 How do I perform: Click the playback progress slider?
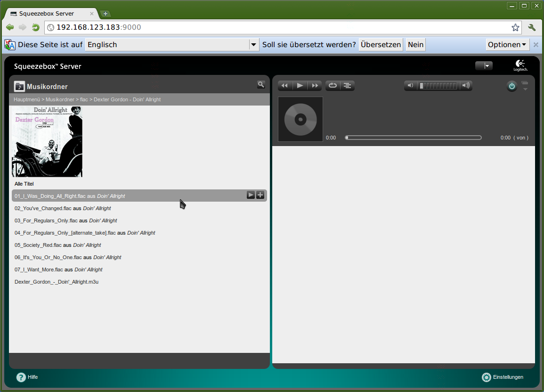[414, 137]
